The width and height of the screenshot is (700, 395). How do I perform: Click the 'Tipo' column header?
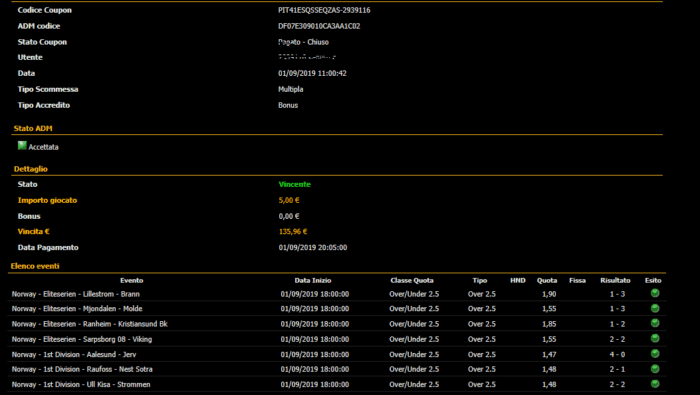point(480,280)
